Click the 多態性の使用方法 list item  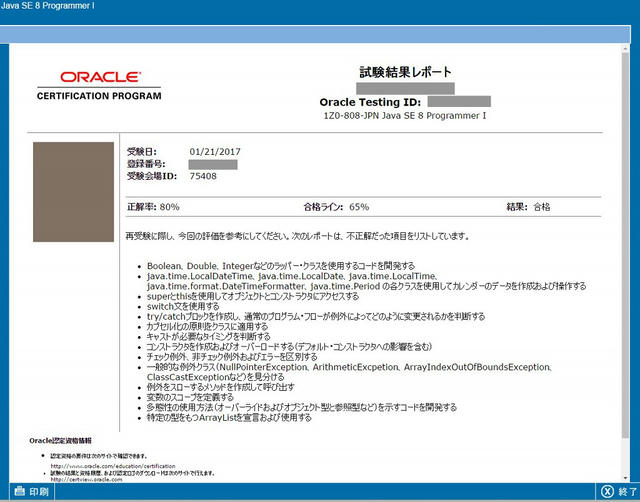click(x=302, y=407)
